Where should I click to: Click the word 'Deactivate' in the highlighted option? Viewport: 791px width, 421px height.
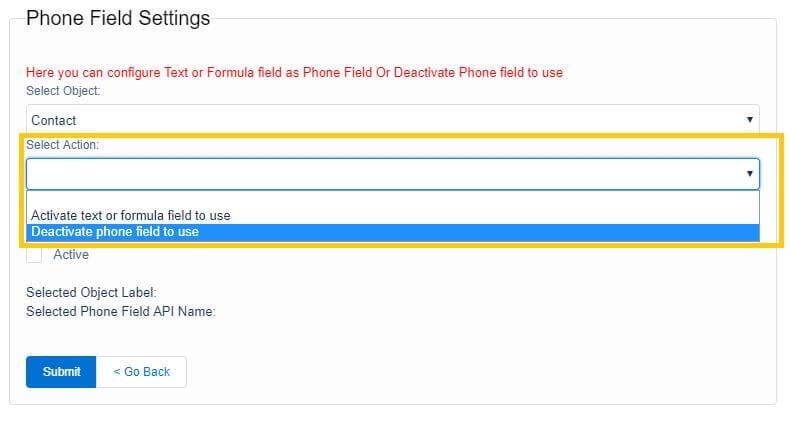[x=60, y=232]
